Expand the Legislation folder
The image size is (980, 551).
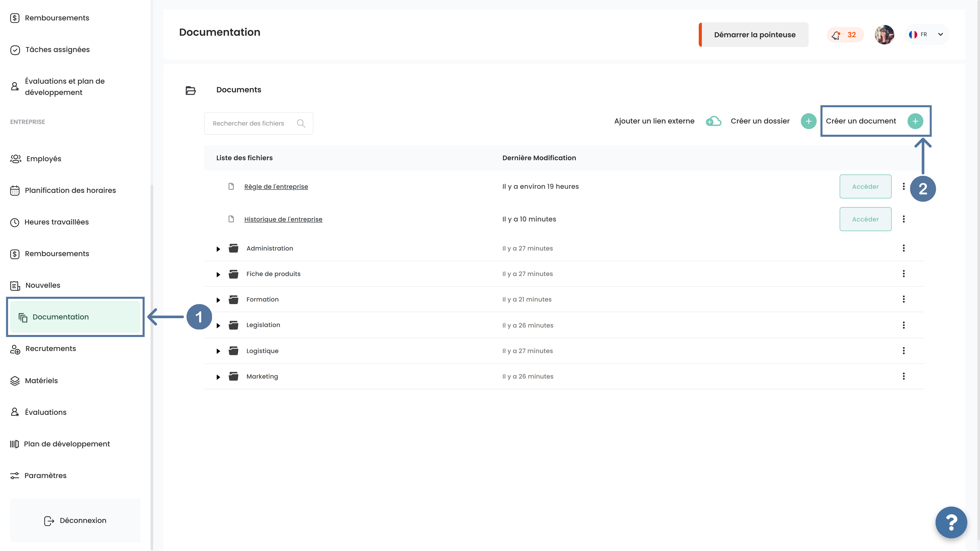tap(218, 326)
